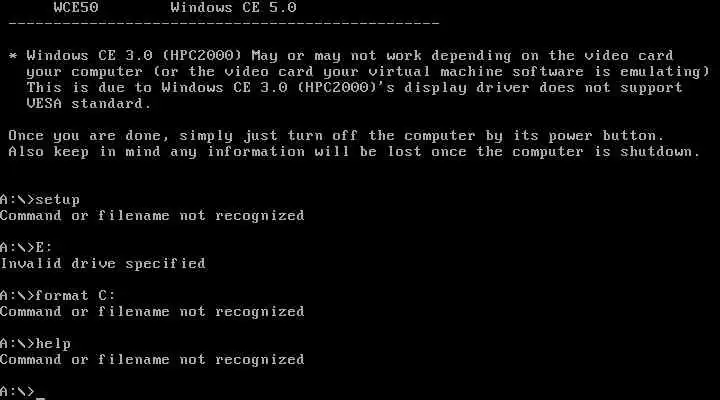Click the "E:" drive command line
This screenshot has width=720, height=400.
click(26, 248)
